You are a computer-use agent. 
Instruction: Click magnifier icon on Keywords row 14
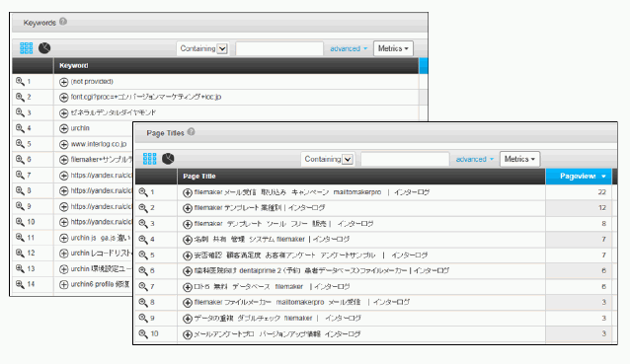point(20,284)
